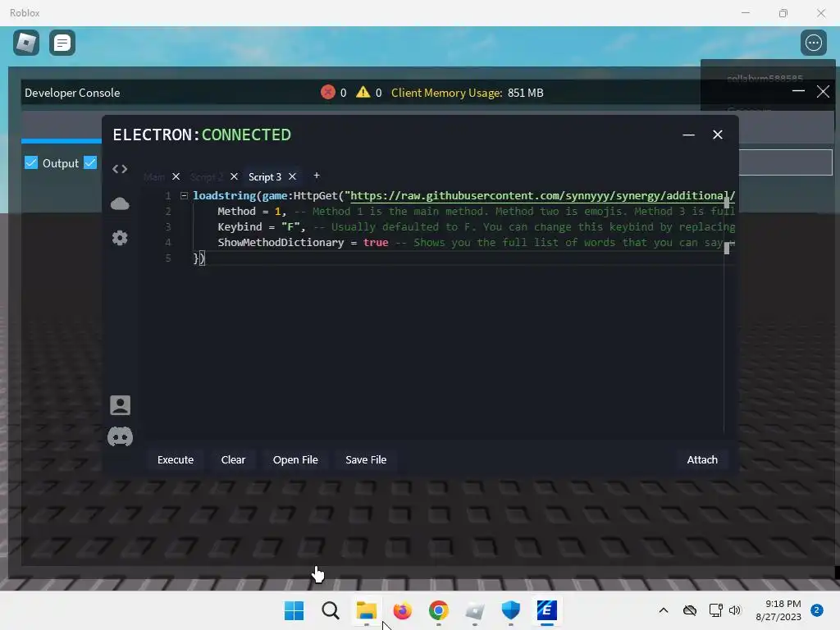Click the Save File button
The image size is (840, 630).
pyautogui.click(x=366, y=459)
